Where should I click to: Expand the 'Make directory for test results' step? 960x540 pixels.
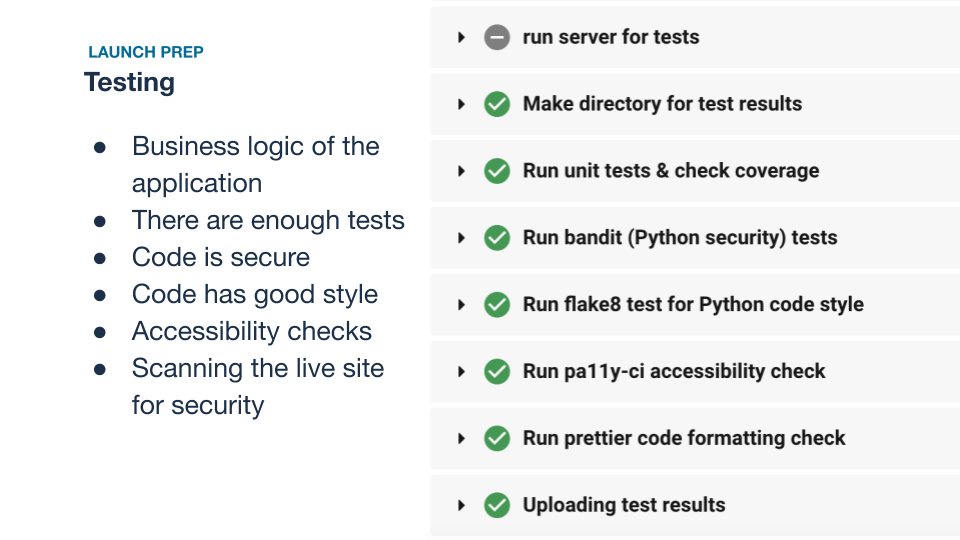click(x=462, y=104)
